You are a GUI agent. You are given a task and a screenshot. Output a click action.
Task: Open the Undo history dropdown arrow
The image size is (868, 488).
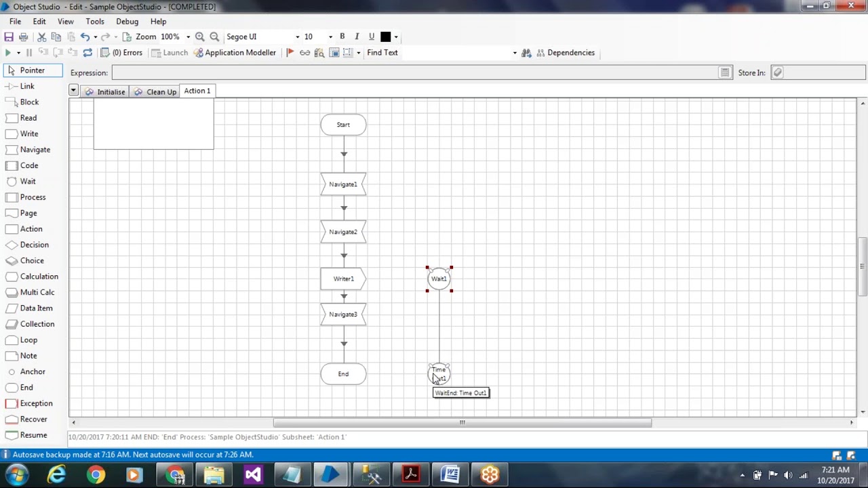[95, 37]
